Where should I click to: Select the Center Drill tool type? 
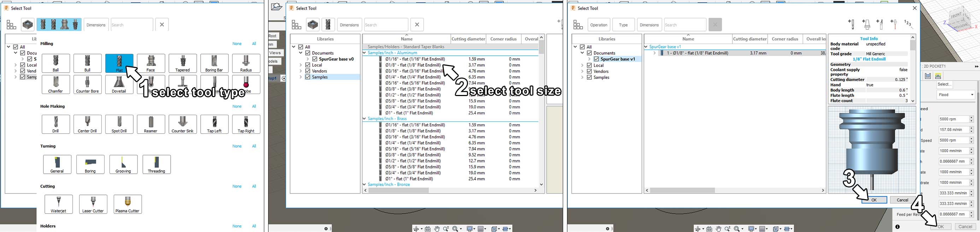click(88, 124)
